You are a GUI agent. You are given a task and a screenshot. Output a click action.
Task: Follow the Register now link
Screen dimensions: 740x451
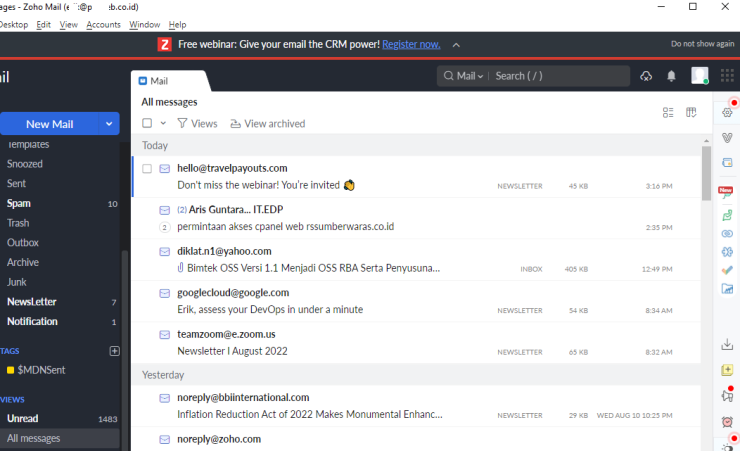(411, 44)
